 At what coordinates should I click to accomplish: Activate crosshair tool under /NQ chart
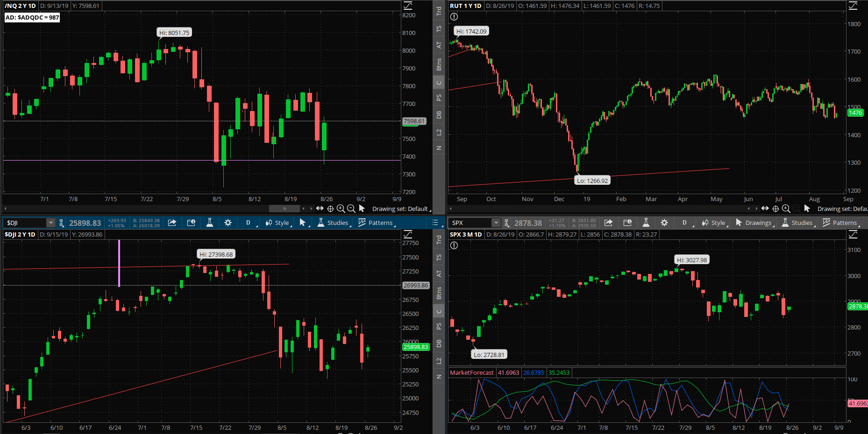(x=330, y=209)
